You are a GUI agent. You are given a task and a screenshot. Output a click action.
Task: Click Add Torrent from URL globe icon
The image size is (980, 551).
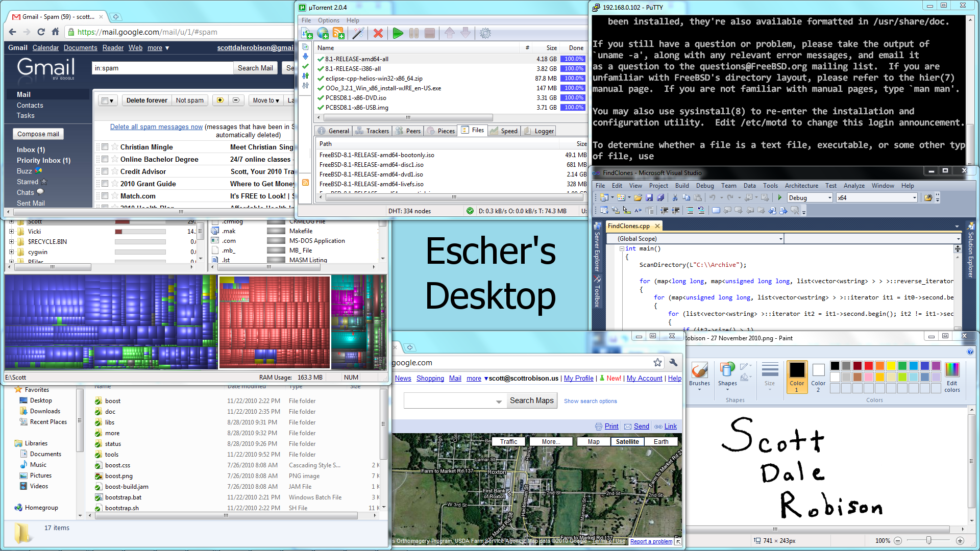coord(323,34)
